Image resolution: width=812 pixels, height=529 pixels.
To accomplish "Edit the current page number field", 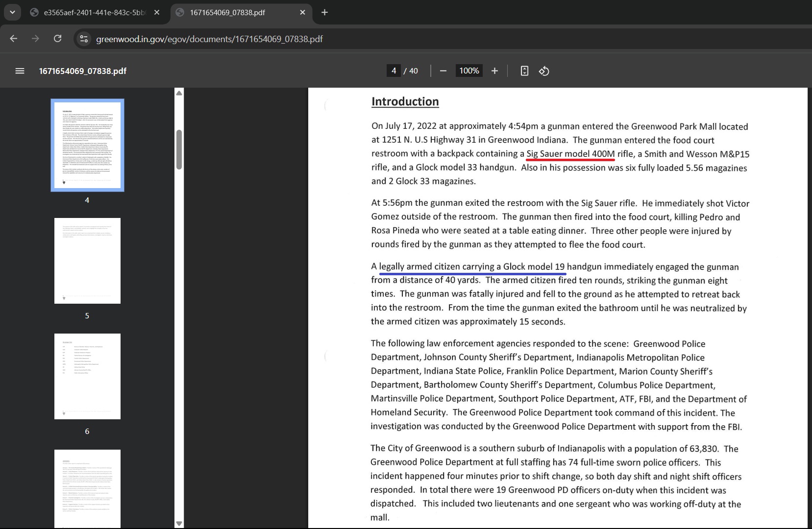I will [394, 71].
